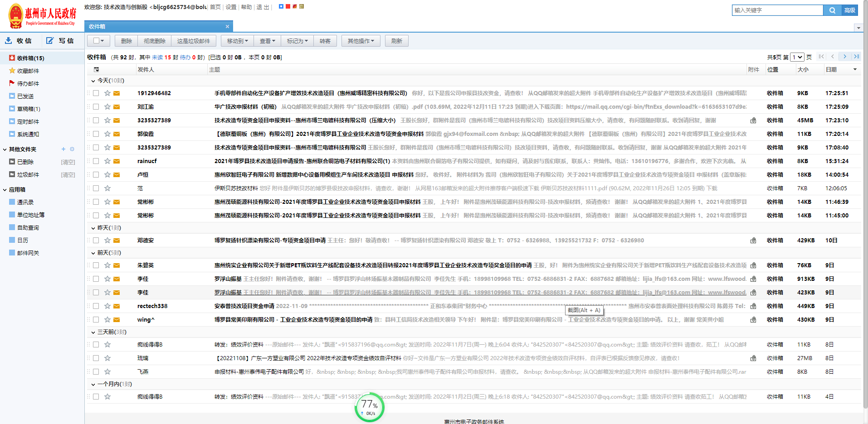The image size is (868, 424).
Task: Jump to last page of inbox
Action: pos(856,57)
